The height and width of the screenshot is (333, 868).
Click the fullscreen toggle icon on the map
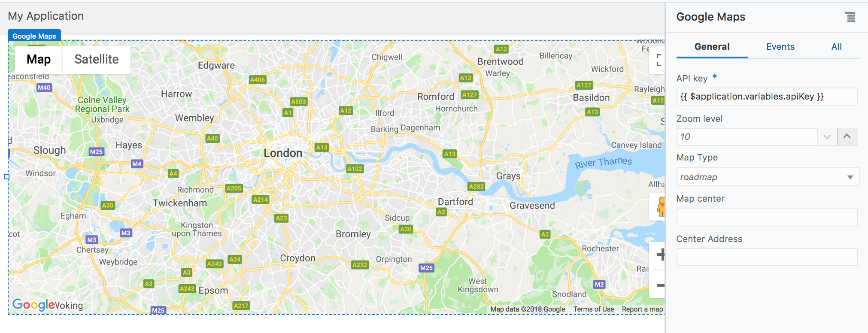[x=659, y=60]
